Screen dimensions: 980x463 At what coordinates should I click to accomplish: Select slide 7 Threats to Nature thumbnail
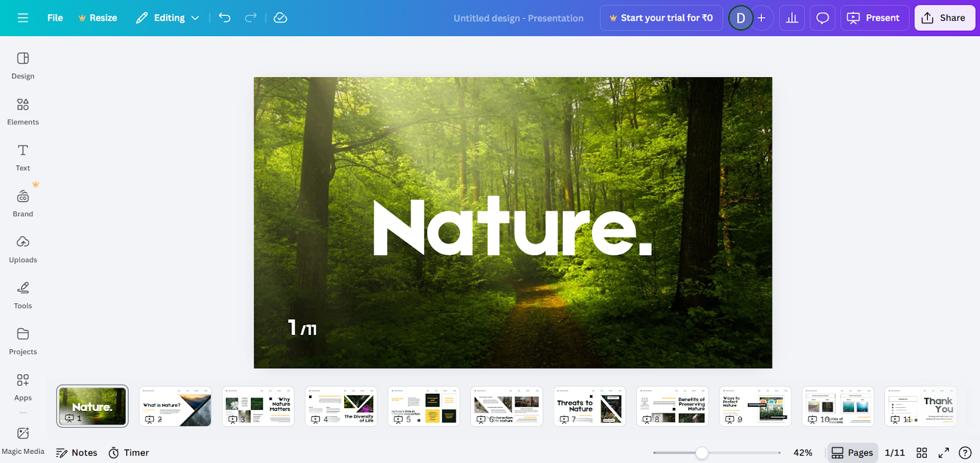590,406
